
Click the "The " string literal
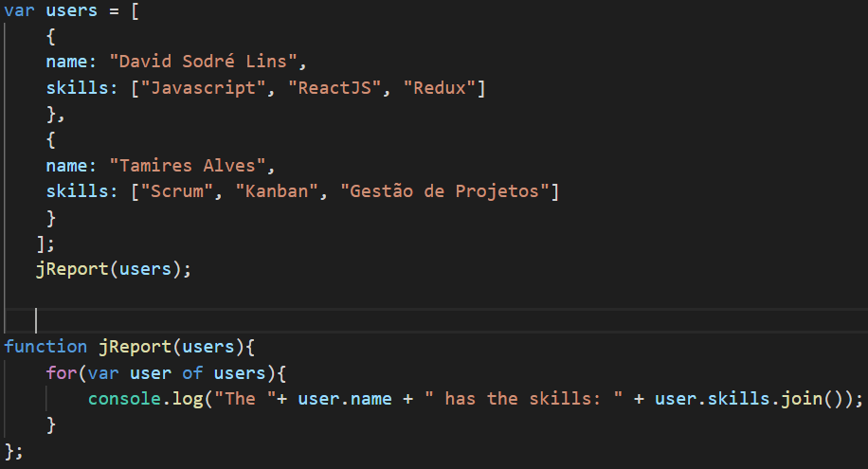tap(245, 399)
